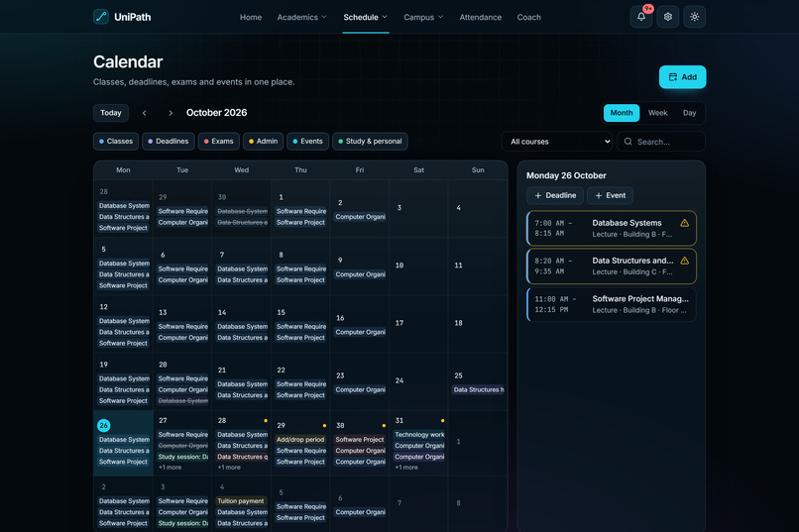Expand the Schedule menu
This screenshot has height=532, width=799.
[366, 17]
